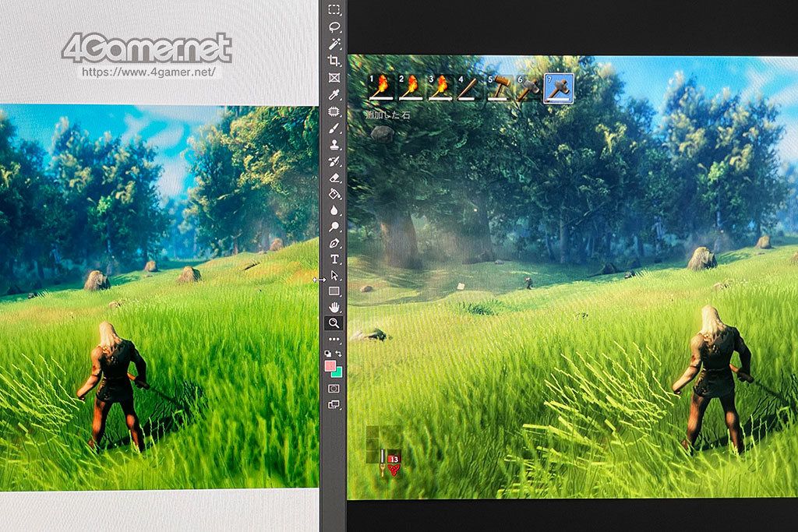Click game hotbar slot 6 stone axe
Viewport: 798px width, 532px height.
coord(529,87)
